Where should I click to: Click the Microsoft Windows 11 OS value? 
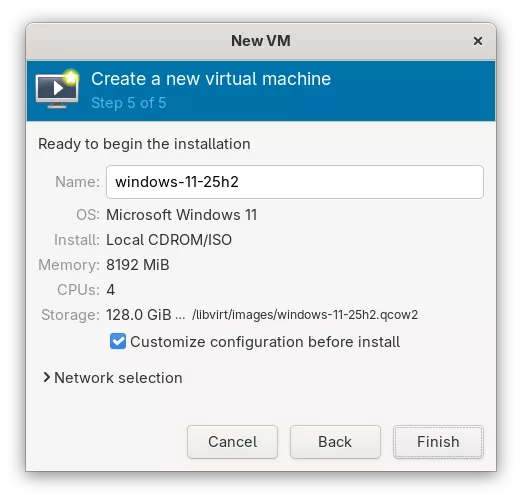click(182, 215)
